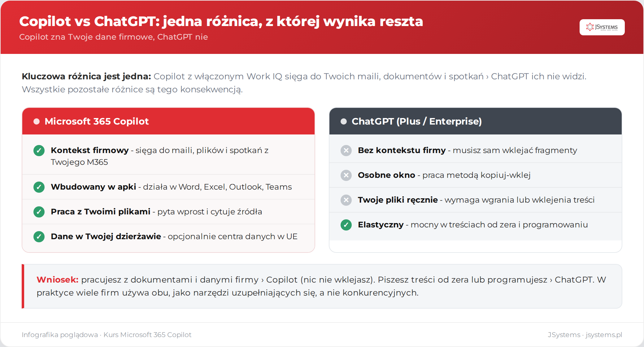Click green checkmark beside Elastyczny
This screenshot has height=347, width=644.
tap(346, 225)
